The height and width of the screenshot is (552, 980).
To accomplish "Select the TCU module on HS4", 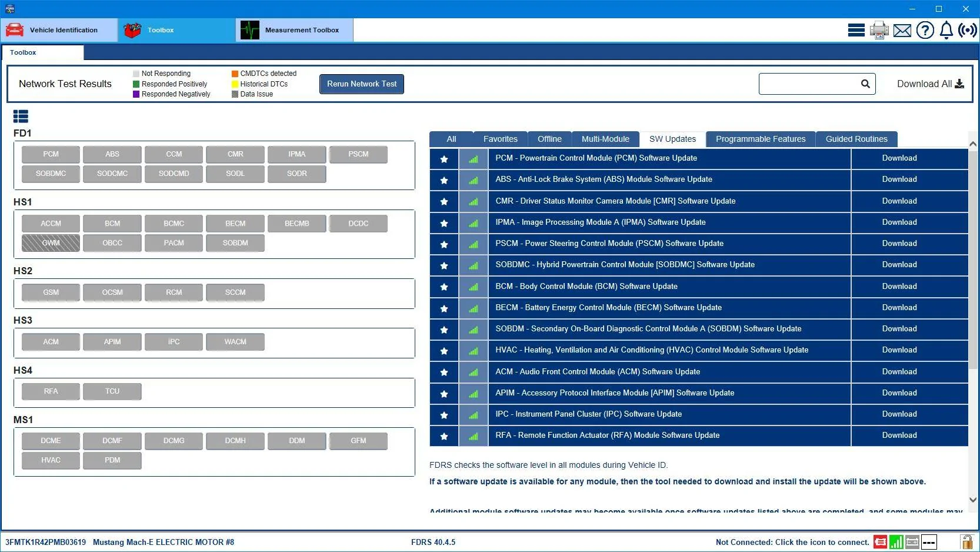I will 112,391.
